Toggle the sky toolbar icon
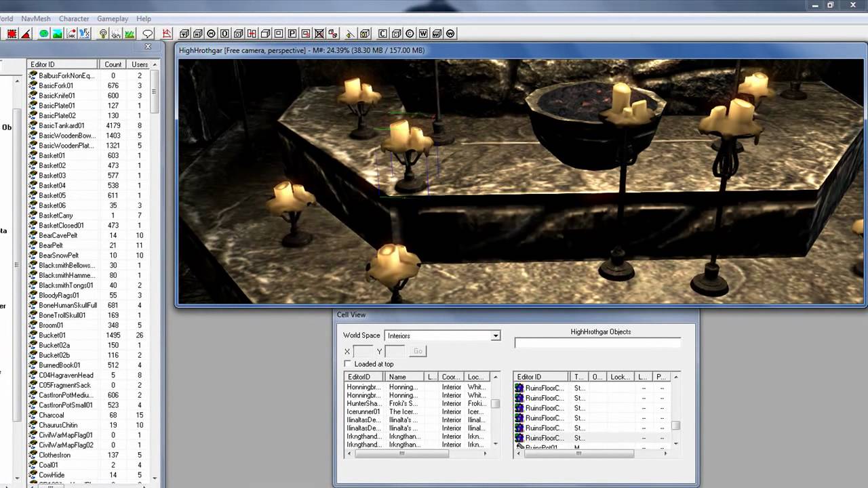This screenshot has height=488, width=868. click(x=116, y=33)
